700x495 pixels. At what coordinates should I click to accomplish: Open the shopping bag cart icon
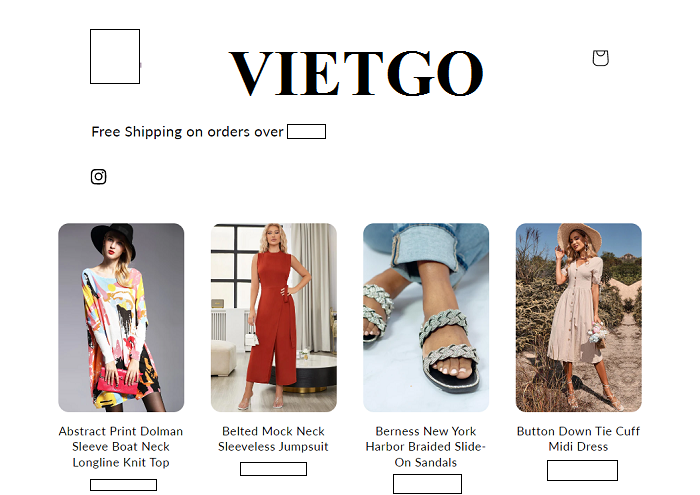pos(600,58)
